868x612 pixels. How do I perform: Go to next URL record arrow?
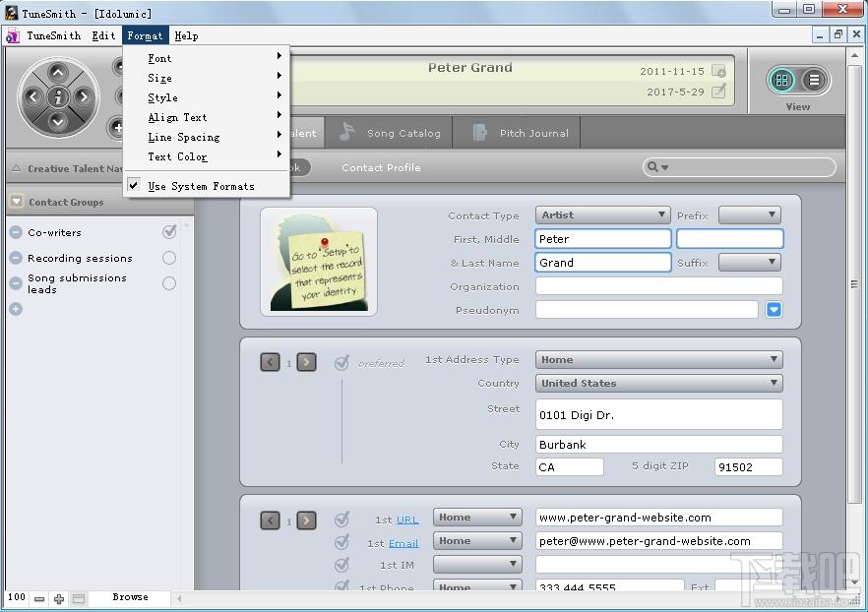point(307,520)
